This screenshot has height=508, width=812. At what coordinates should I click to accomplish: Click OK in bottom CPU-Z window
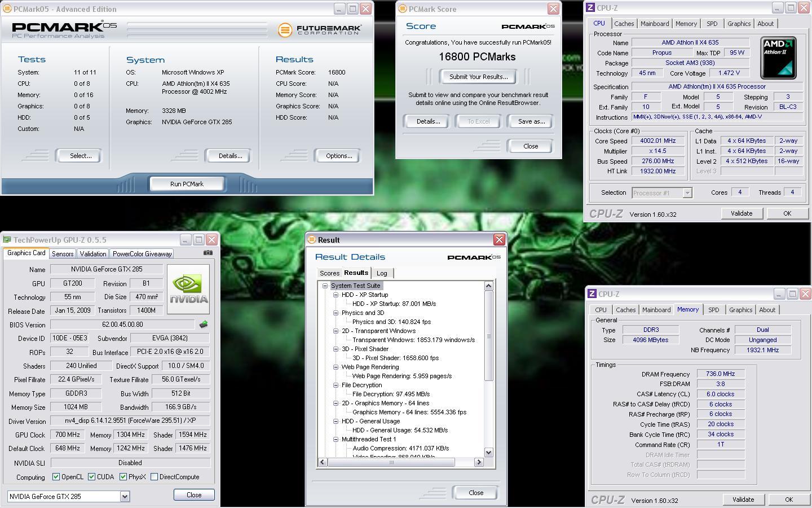(788, 500)
